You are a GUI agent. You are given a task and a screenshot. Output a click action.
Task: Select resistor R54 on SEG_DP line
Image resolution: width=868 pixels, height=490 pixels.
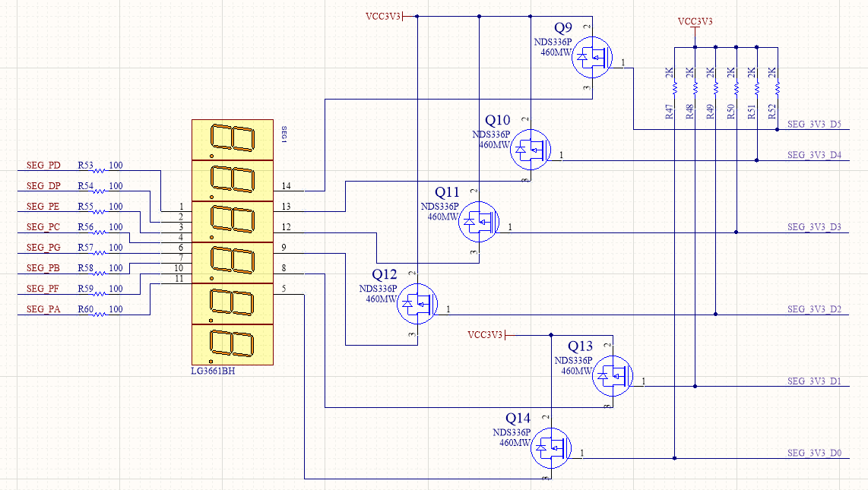(x=99, y=191)
